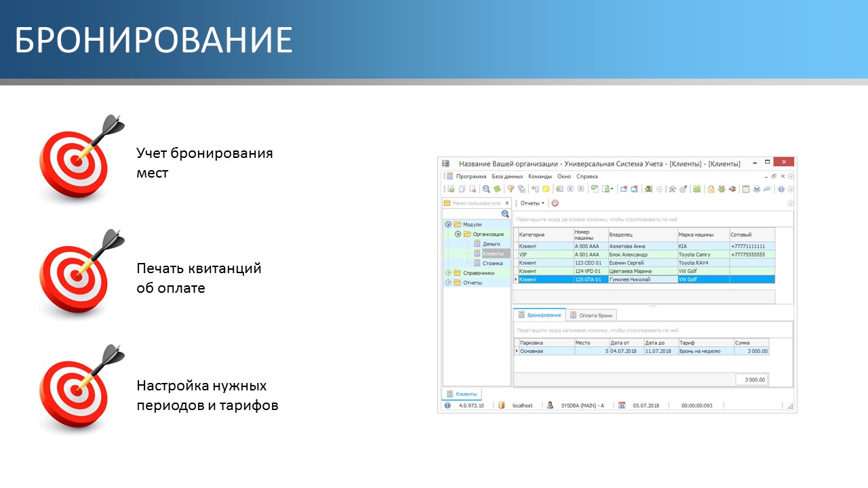The height and width of the screenshot is (488, 868).
Task: Click the Дата от column header
Action: click(627, 343)
